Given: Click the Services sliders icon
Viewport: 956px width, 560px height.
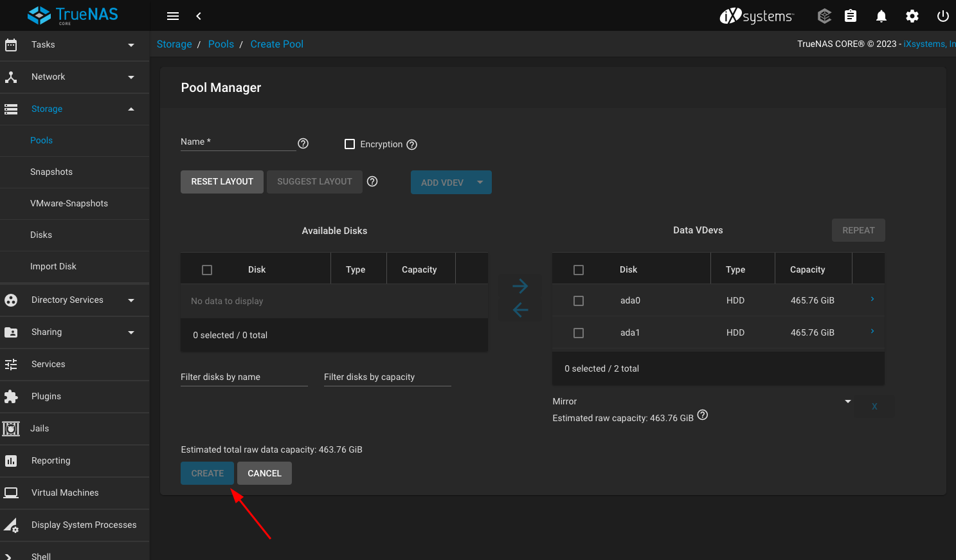Looking at the screenshot, I should (11, 365).
